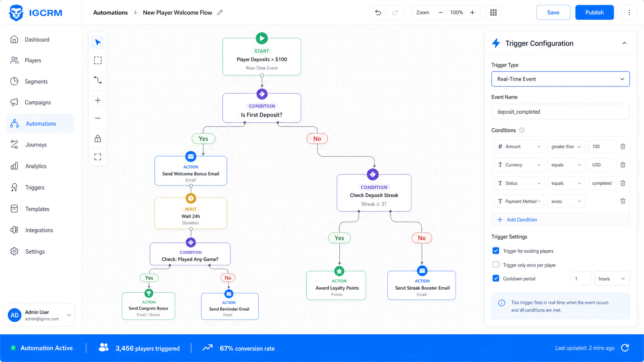Select the Check Deposit Streak node
Viewport: 644px width, 362px height.
(x=374, y=193)
